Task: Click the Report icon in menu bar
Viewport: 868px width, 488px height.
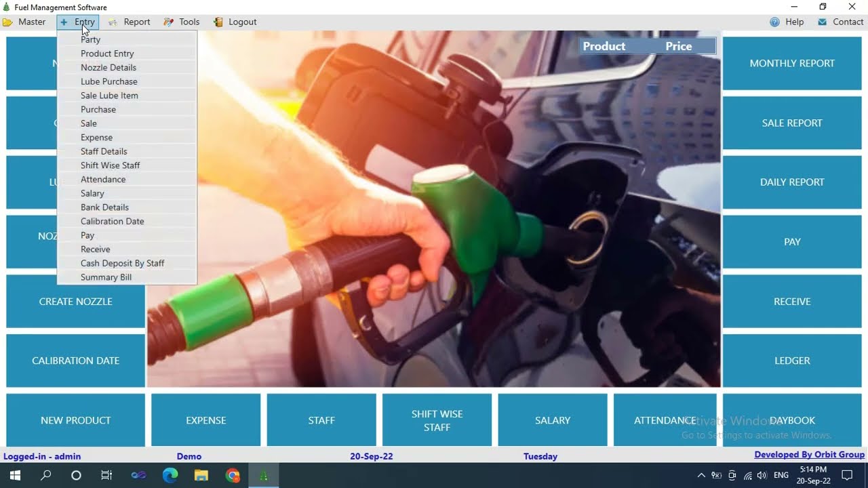Action: click(x=113, y=22)
